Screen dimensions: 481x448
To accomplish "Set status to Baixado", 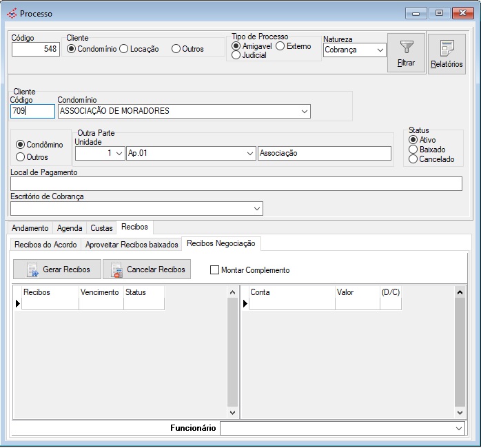I will tap(413, 150).
